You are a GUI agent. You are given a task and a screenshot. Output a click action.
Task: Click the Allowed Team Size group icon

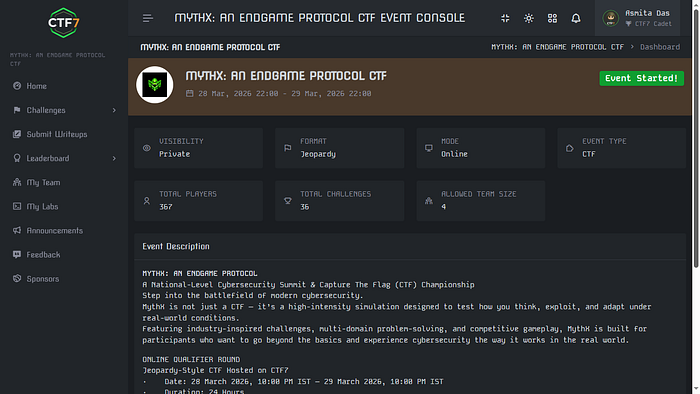click(429, 201)
